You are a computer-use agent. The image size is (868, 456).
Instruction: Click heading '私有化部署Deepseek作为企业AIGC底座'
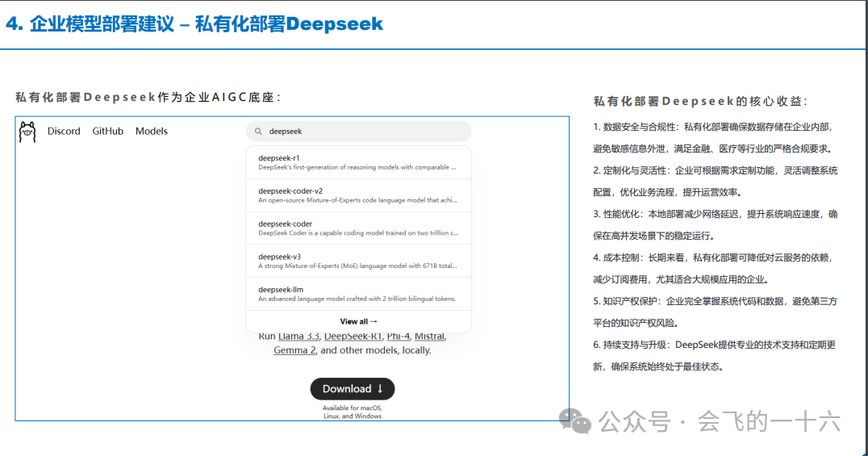pyautogui.click(x=148, y=98)
